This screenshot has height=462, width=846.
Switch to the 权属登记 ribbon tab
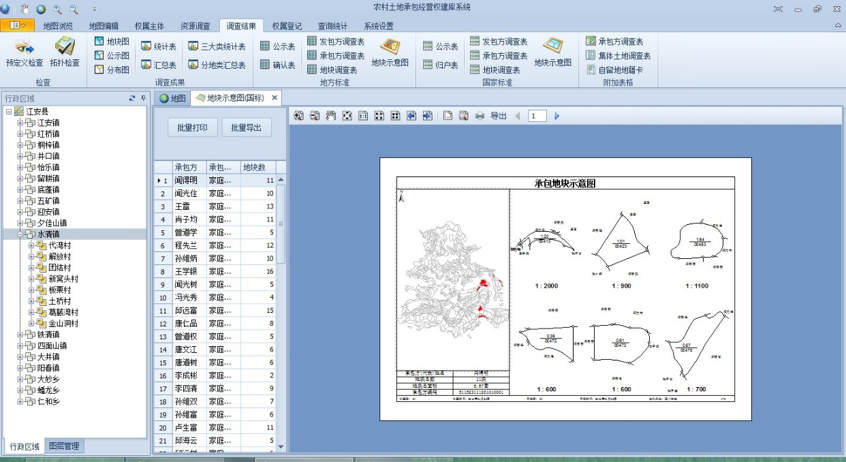tap(287, 24)
